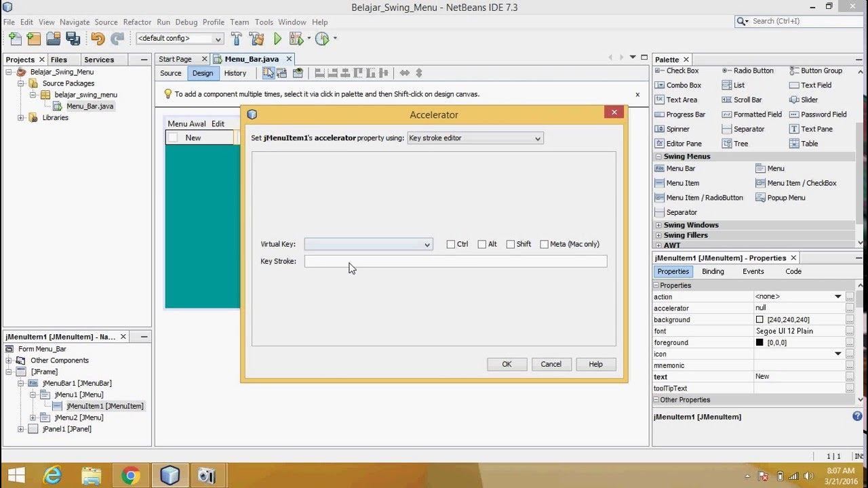Expand the Swing Windows palette category
The image size is (868, 488).
tap(658, 225)
